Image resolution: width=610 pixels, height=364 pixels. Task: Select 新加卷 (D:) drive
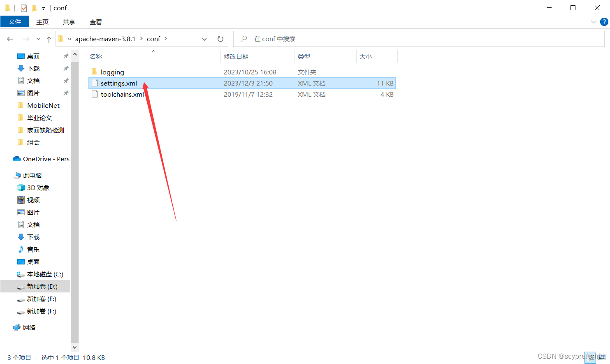42,287
